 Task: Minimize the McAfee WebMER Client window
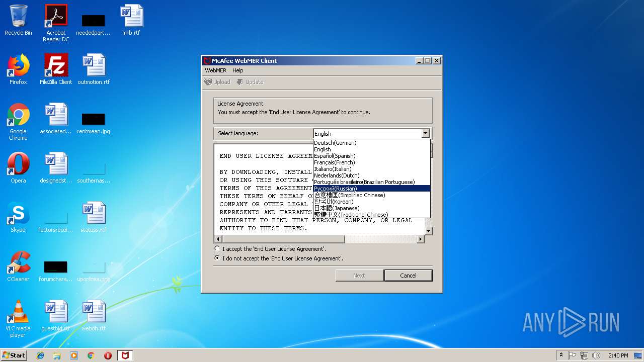tap(420, 61)
